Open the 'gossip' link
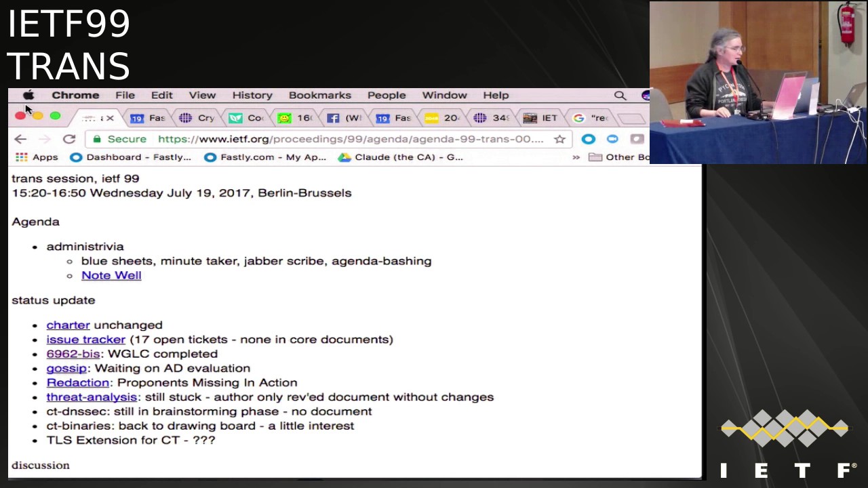Image resolution: width=868 pixels, height=488 pixels. (x=66, y=368)
